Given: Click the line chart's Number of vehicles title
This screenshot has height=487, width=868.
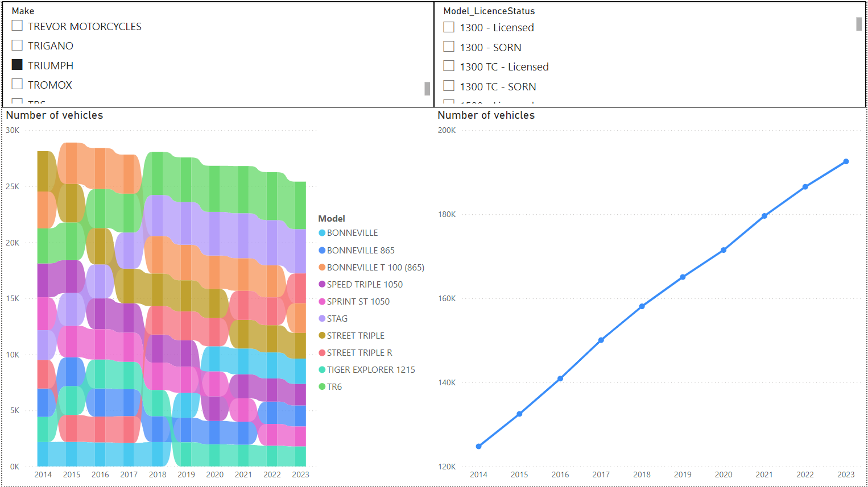Looking at the screenshot, I should point(486,115).
